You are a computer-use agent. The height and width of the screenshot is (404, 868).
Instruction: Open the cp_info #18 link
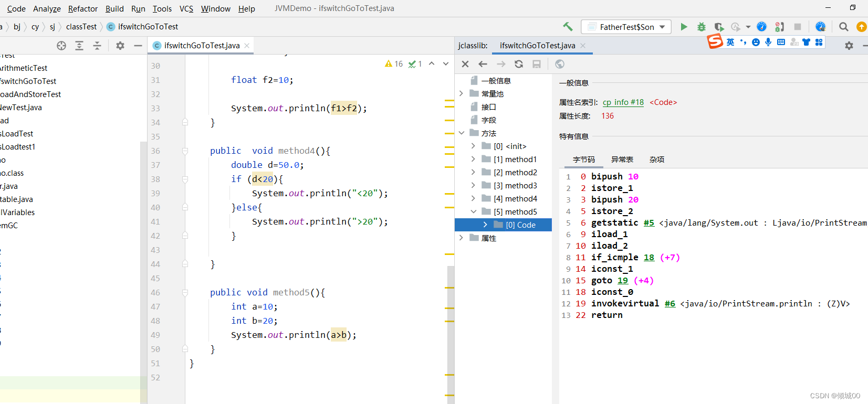[x=623, y=102]
